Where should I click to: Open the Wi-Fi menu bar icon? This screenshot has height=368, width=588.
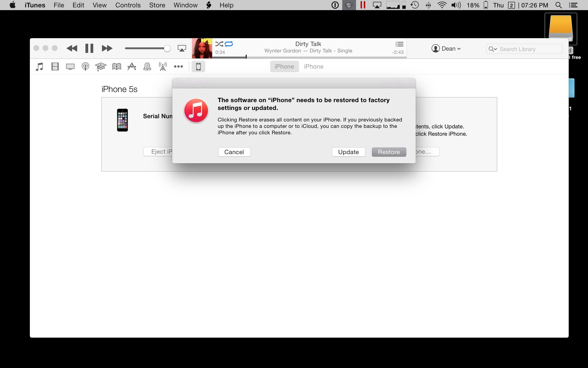[442, 5]
